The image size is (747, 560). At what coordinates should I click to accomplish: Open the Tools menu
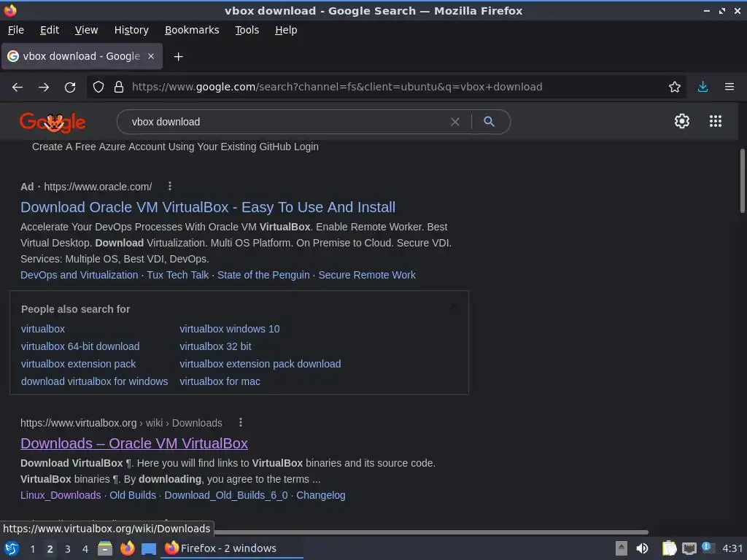pos(247,30)
